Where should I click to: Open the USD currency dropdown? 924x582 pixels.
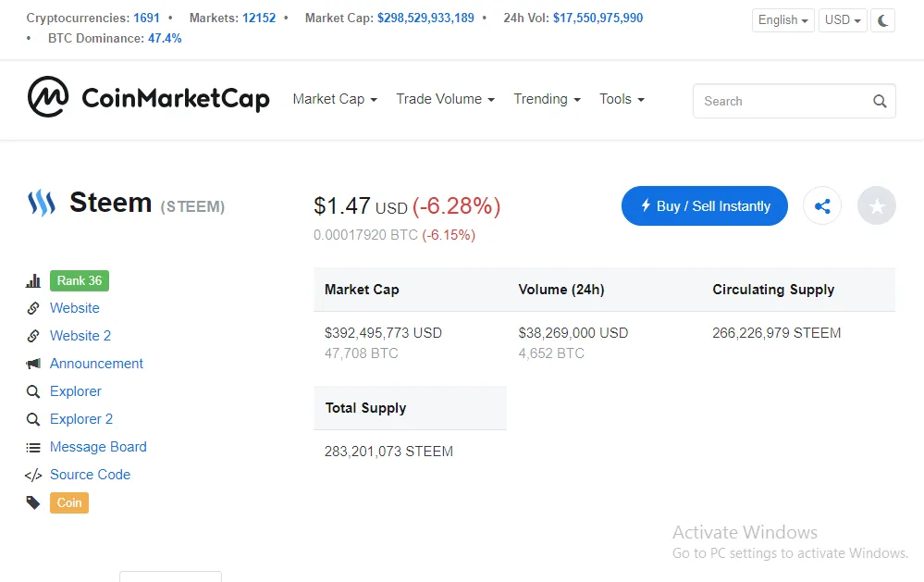click(x=843, y=20)
